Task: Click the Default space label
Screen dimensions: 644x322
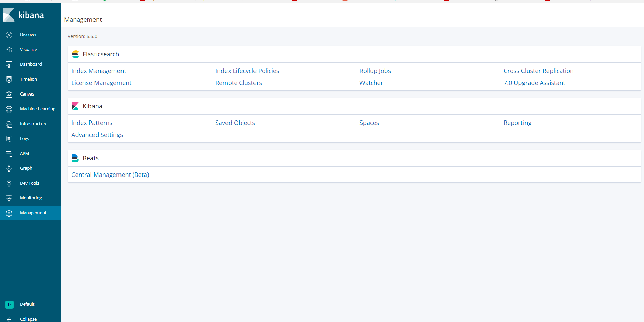Action: pos(27,304)
